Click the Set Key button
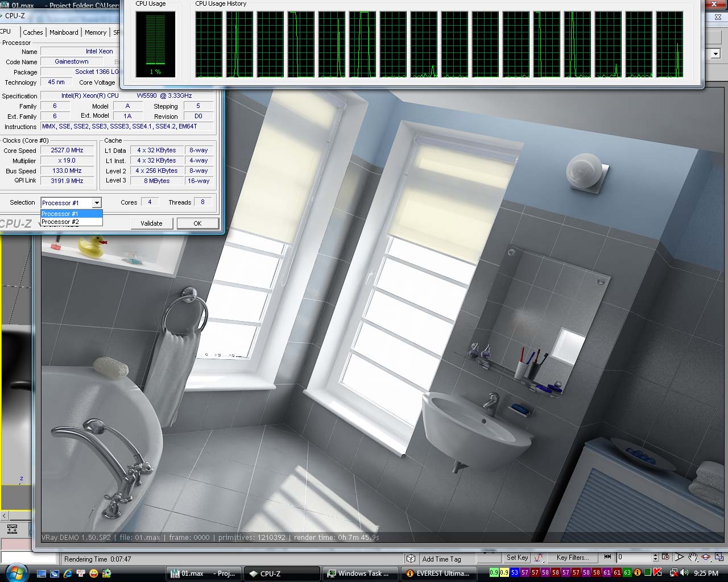This screenshot has height=582, width=728. point(518,558)
